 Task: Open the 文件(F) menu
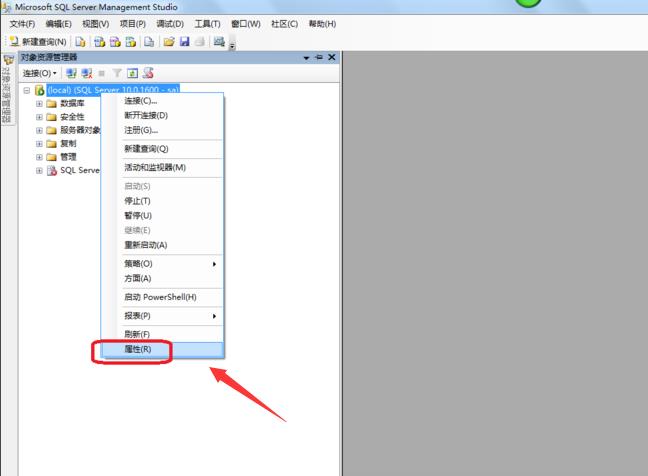point(22,24)
